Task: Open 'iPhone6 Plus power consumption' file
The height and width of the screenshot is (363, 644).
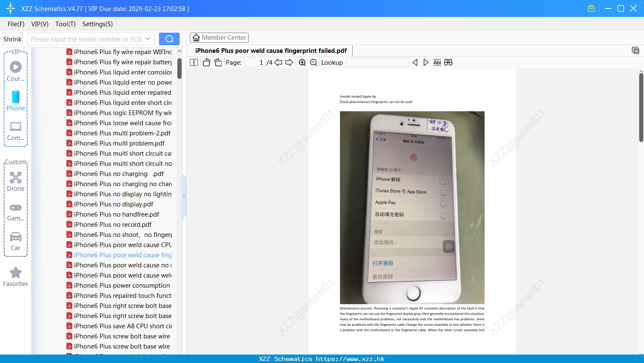Action: point(118,286)
